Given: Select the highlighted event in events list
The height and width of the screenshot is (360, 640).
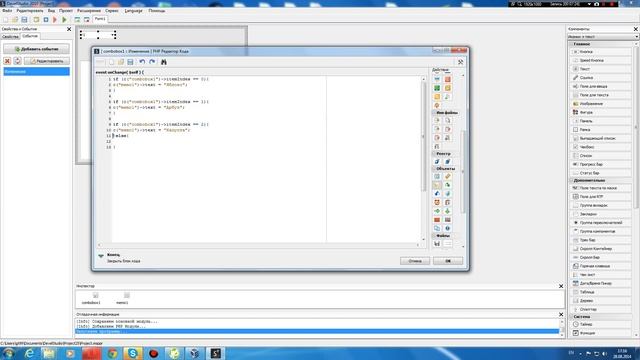Looking at the screenshot, I should click(36, 71).
